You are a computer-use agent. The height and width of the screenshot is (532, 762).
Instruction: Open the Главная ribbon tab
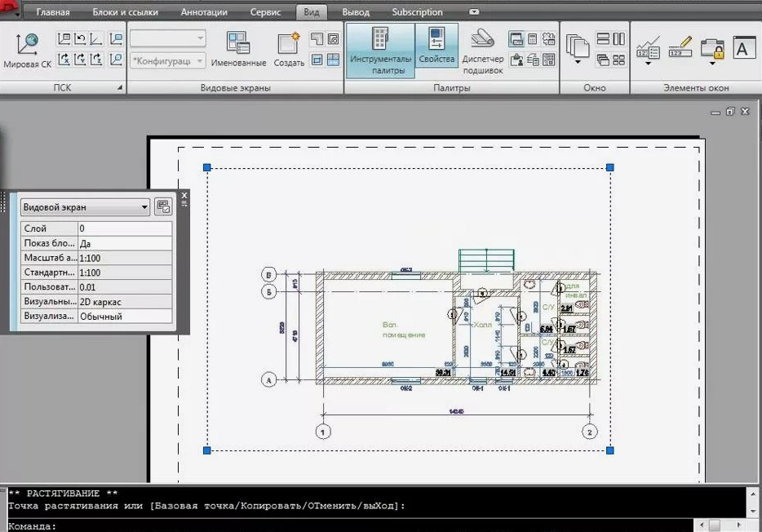(53, 12)
